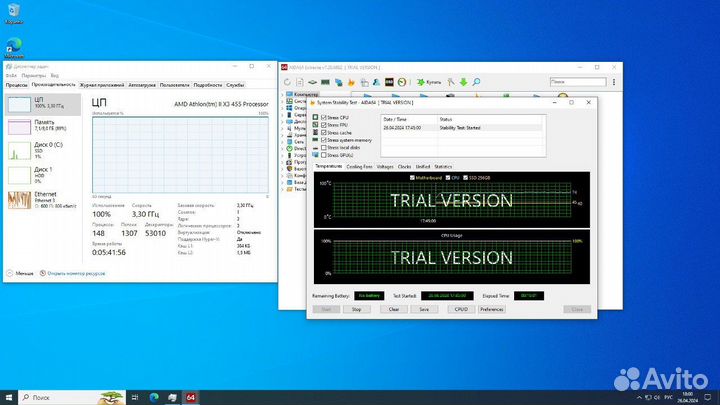Expand the Компьютер tree node in AIDA64
This screenshot has width=720, height=405.
coord(284,93)
